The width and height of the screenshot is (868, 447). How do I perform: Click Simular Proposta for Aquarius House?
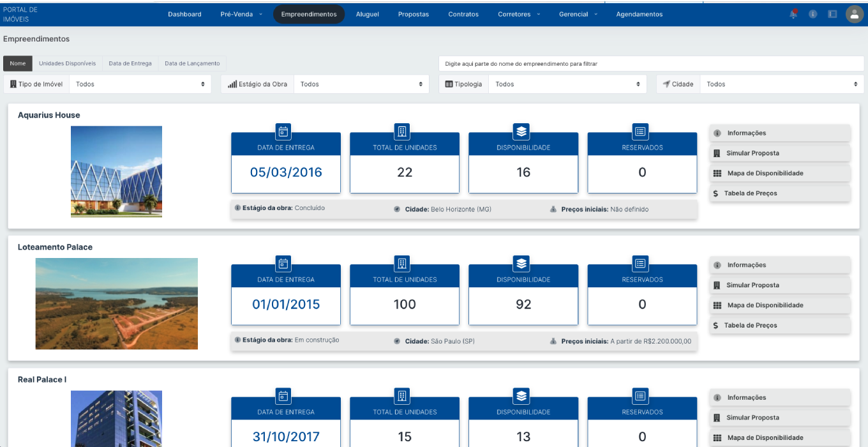tap(779, 153)
